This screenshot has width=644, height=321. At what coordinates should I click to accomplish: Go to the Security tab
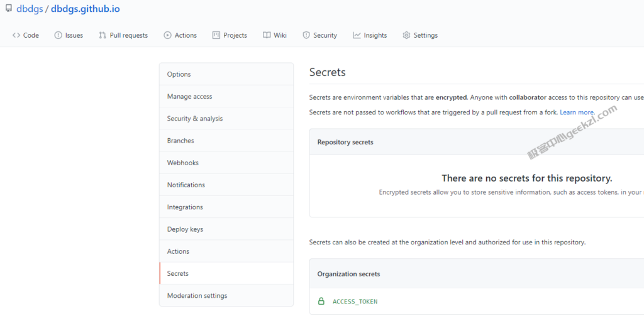coord(320,35)
